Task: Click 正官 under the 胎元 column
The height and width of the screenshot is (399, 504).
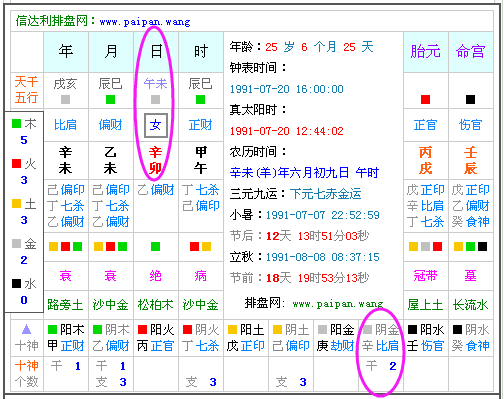Action: (425, 125)
